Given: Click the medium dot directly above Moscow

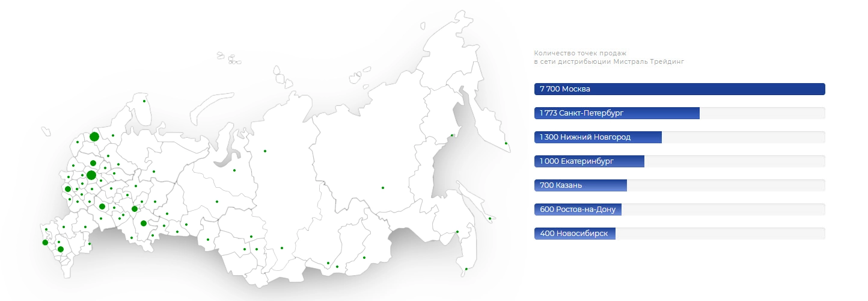Looking at the screenshot, I should pos(93,163).
